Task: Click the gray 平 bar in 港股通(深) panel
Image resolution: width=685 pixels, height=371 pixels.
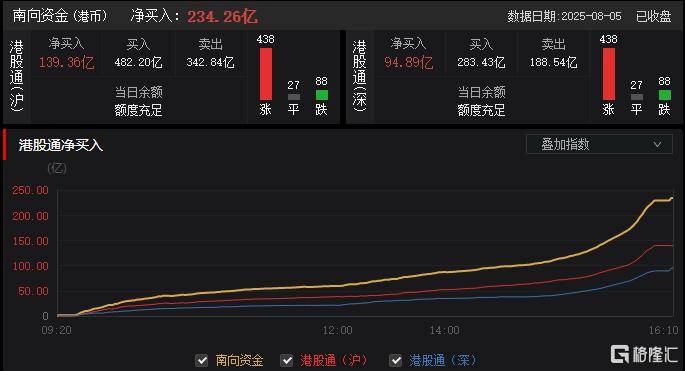Action: coord(637,97)
